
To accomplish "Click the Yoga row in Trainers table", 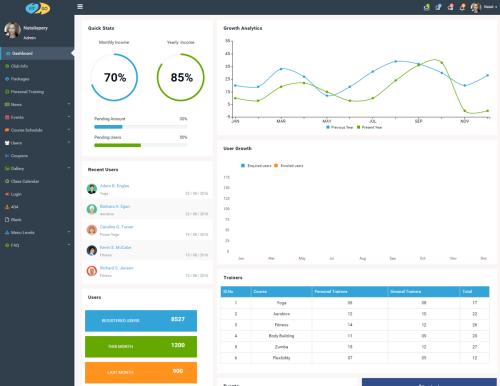I will coord(355,303).
